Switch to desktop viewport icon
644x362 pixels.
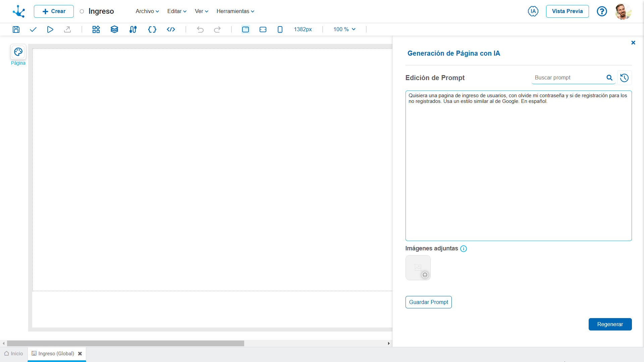[246, 29]
